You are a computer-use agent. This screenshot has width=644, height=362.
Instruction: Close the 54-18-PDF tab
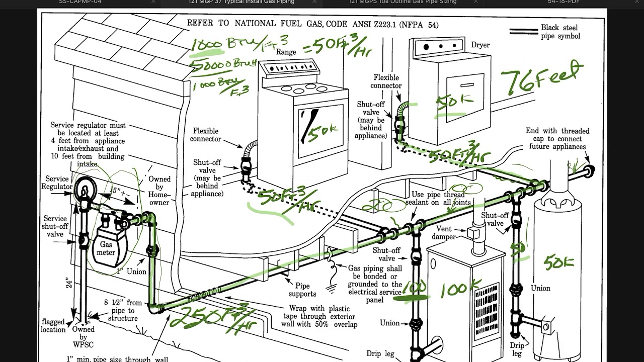click(x=636, y=2)
